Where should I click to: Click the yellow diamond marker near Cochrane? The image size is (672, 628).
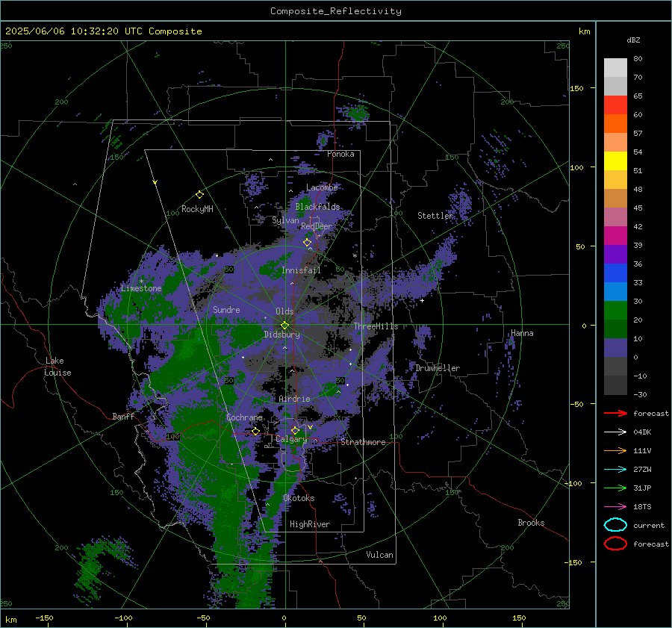click(255, 431)
